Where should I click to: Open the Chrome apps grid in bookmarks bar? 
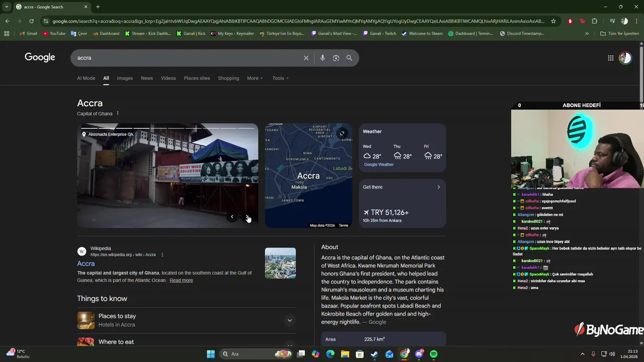pos(7,34)
